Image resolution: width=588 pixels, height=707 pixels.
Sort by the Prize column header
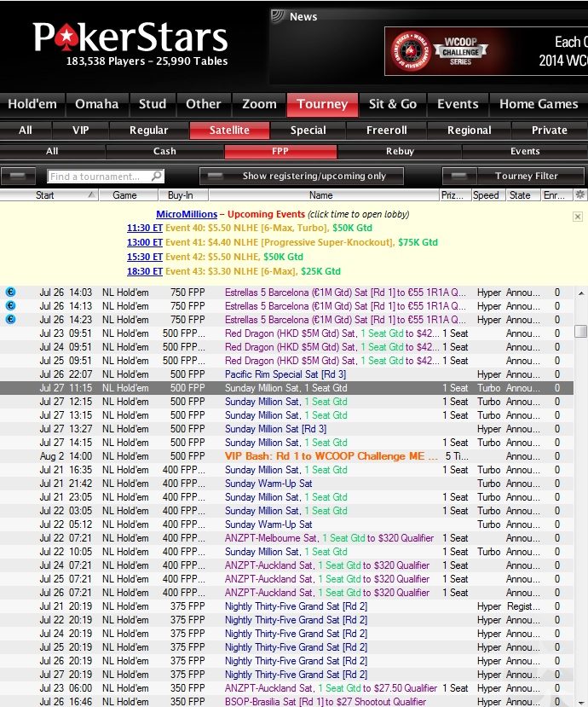click(454, 194)
